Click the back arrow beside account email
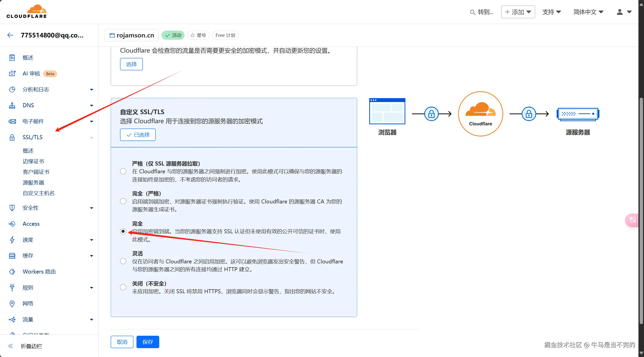This screenshot has height=357, width=644. (x=10, y=35)
